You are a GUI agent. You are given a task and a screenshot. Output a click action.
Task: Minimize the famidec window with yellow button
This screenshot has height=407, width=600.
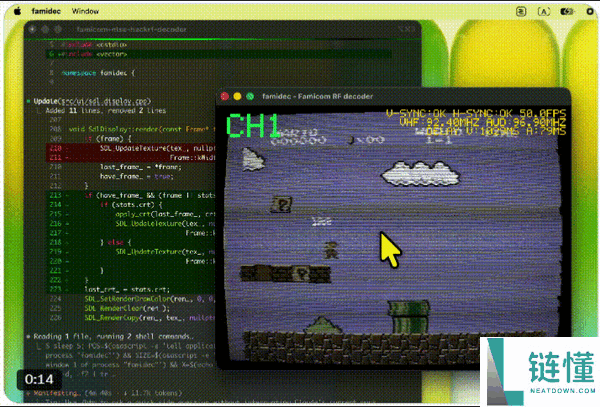click(237, 96)
